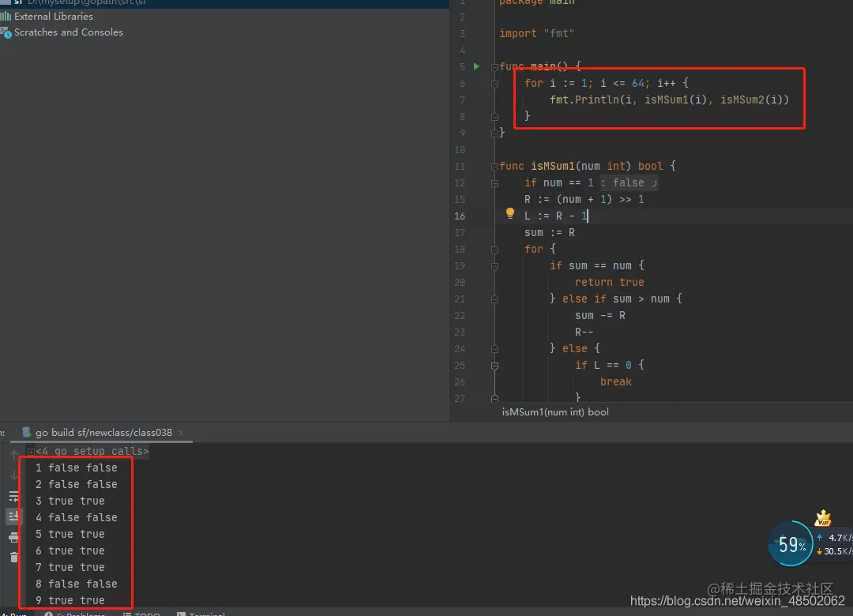
Task: Click the Scratches and Consoles icon
Action: coord(6,32)
